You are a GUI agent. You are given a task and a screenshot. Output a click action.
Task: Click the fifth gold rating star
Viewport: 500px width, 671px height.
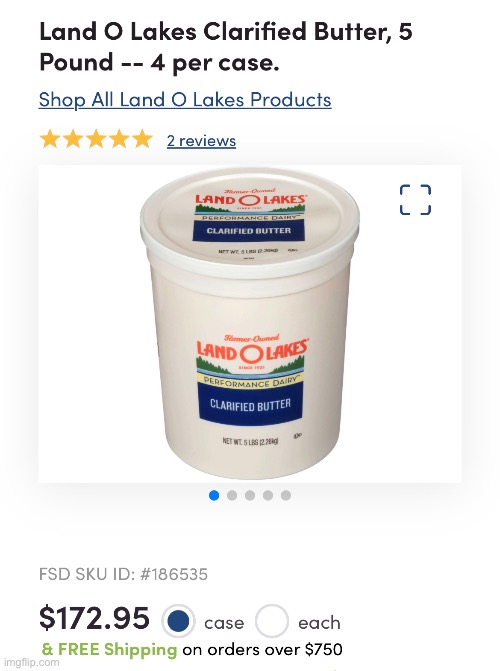point(142,140)
